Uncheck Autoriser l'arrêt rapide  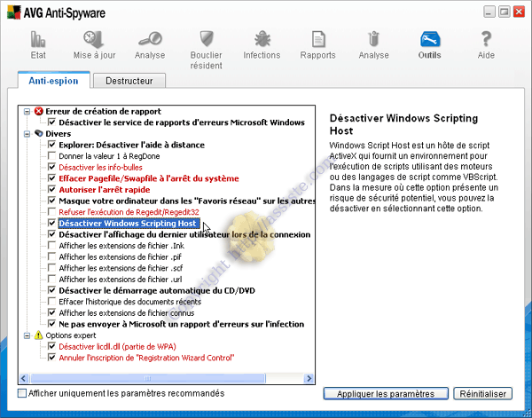(x=51, y=189)
